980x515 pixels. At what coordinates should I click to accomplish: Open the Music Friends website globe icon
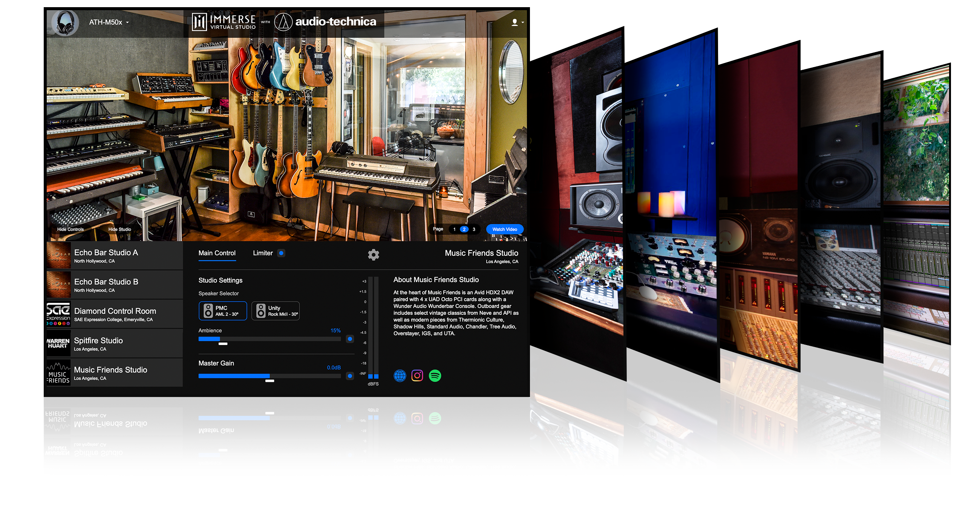[x=400, y=376]
